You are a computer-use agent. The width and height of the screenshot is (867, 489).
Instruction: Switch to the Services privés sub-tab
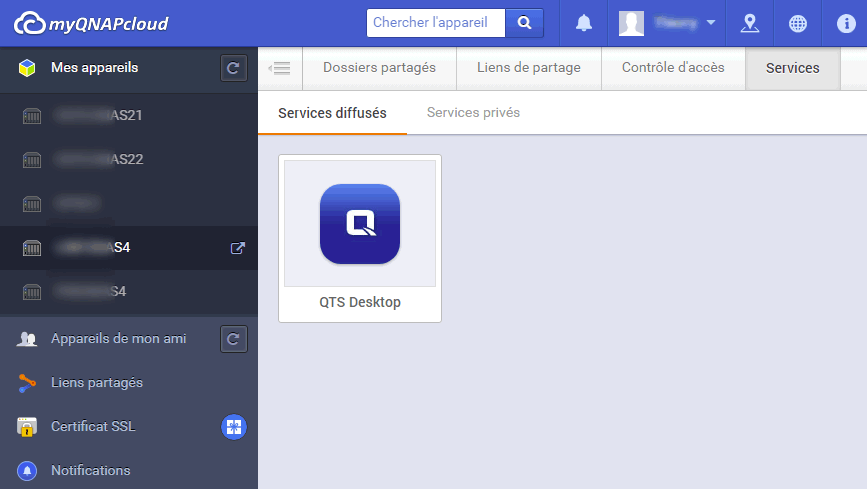click(473, 113)
